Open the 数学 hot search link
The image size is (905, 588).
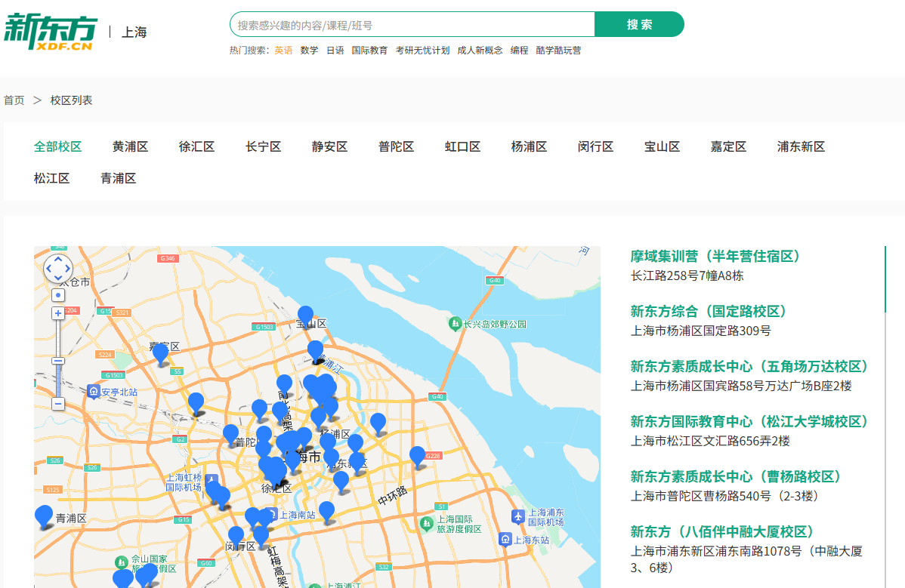point(310,50)
